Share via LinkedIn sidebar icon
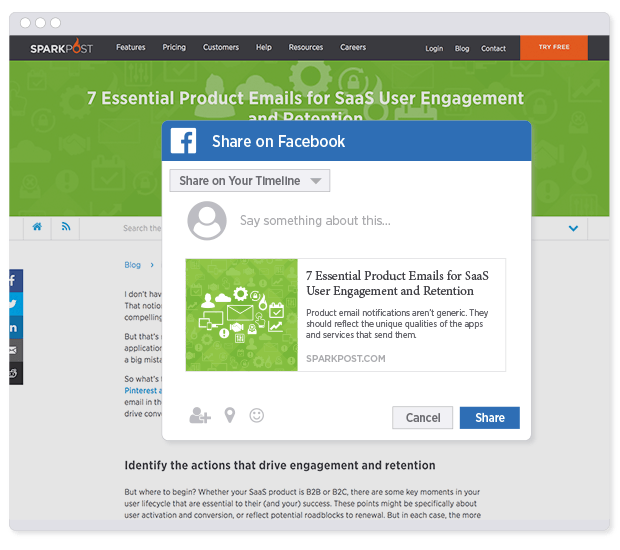This screenshot has width=620, height=550. click(16, 327)
